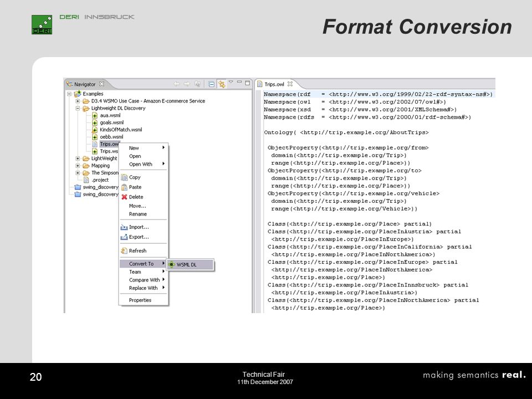Select the Trips.owl editor tab

(x=274, y=84)
